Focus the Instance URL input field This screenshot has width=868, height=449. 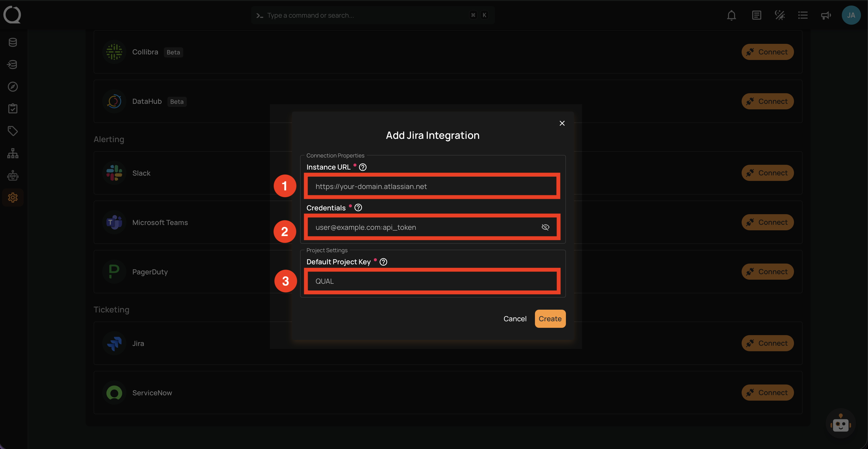(432, 186)
